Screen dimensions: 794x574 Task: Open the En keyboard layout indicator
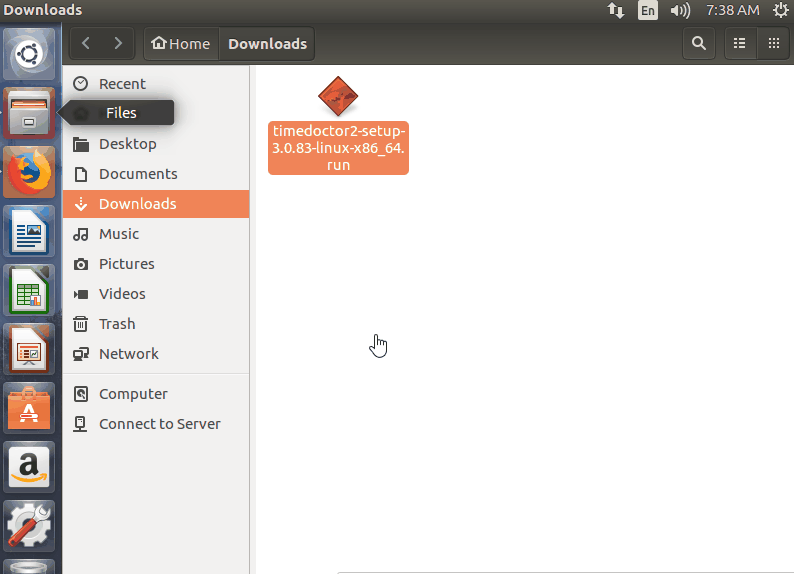pos(648,10)
